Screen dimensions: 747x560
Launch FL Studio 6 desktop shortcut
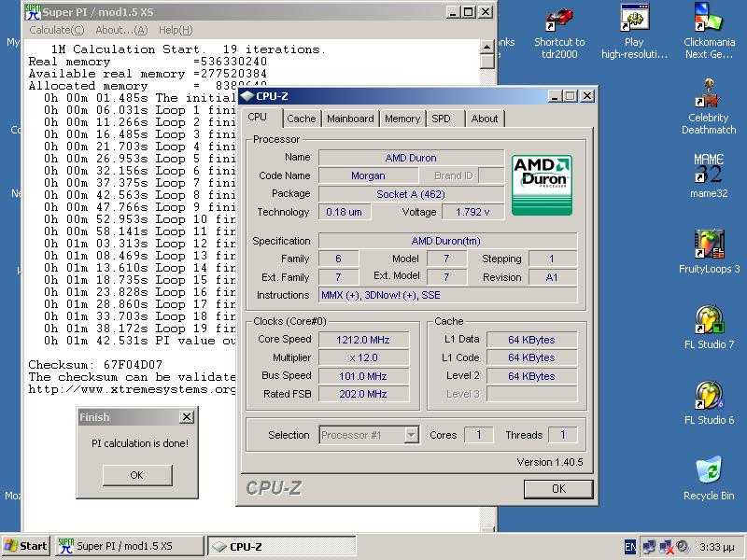coord(709,403)
